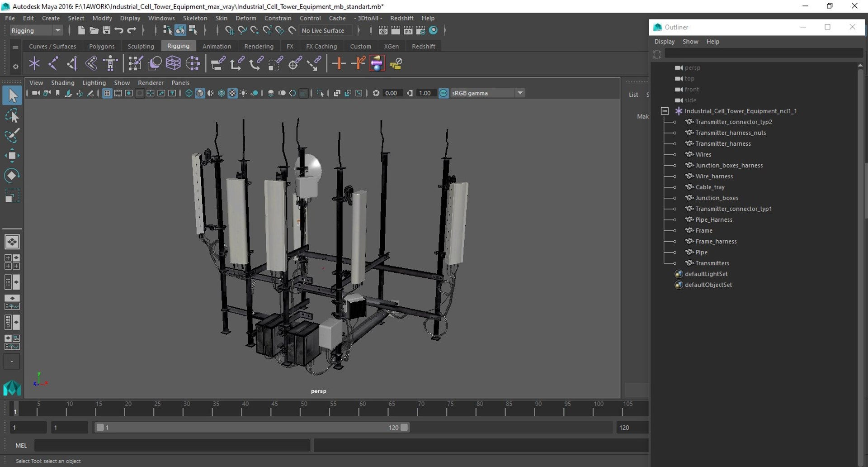The image size is (868, 467).
Task: Redo the last action
Action: pyautogui.click(x=132, y=30)
